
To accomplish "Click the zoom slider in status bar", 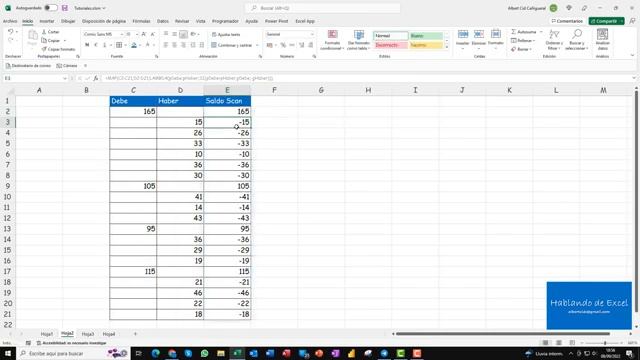I will tap(604, 343).
